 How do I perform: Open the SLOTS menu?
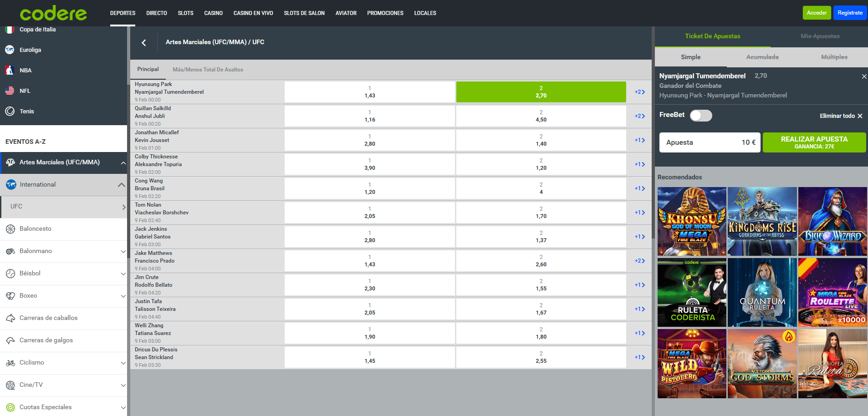coord(185,13)
